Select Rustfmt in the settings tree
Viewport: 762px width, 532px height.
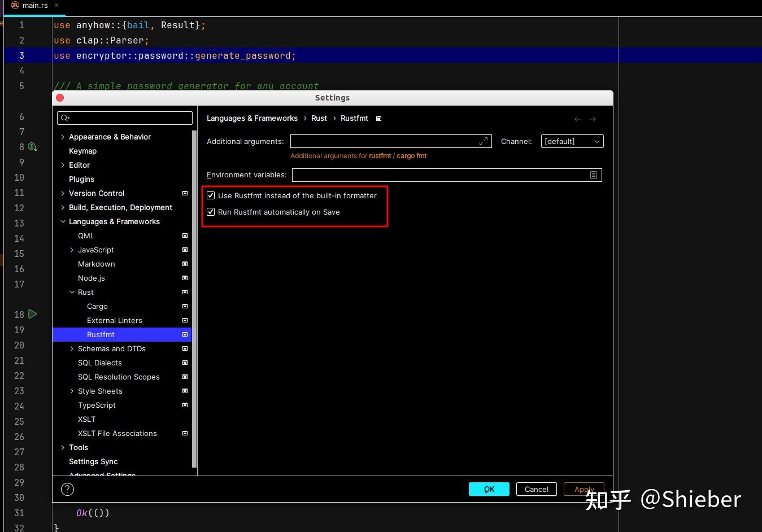pos(101,334)
